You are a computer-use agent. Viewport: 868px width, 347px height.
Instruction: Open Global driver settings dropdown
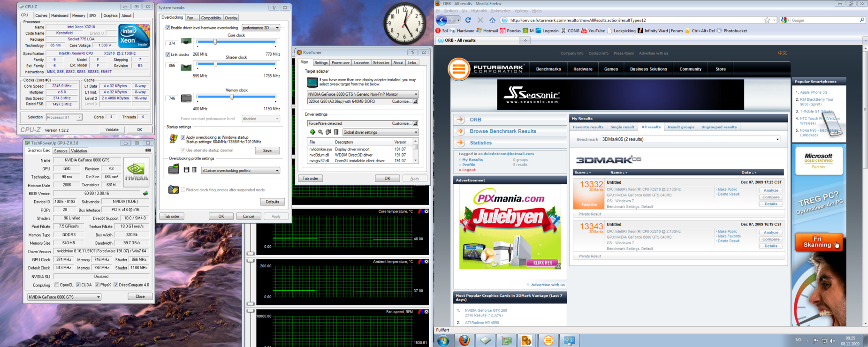click(x=380, y=132)
